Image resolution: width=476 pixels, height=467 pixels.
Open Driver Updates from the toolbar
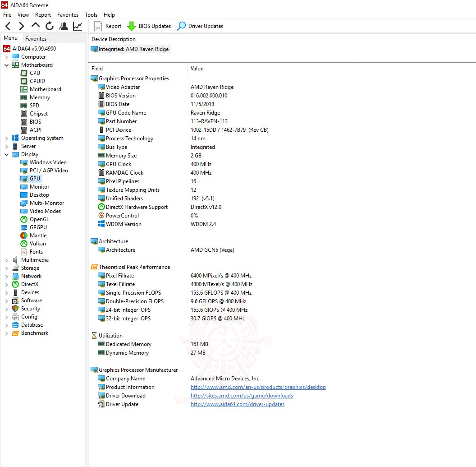click(x=200, y=26)
